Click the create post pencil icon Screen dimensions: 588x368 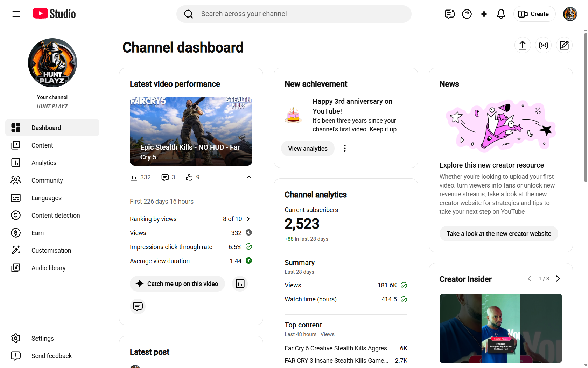pos(564,45)
